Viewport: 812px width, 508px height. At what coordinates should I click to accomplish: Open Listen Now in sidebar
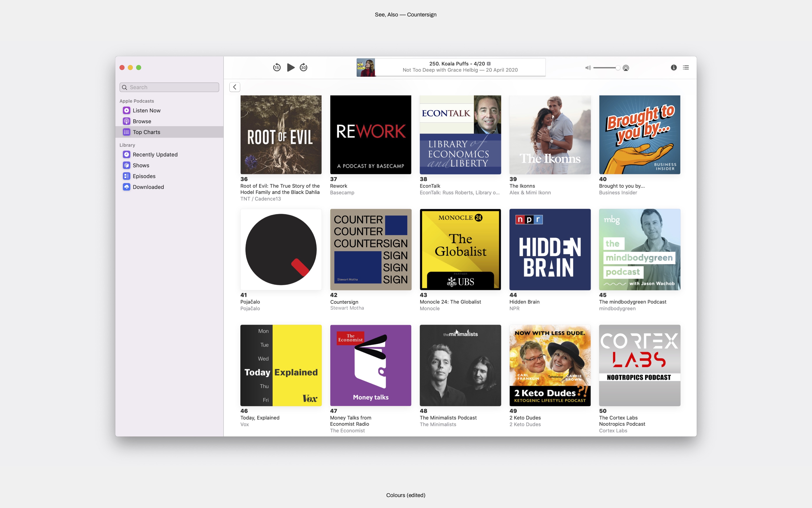[x=169, y=111]
